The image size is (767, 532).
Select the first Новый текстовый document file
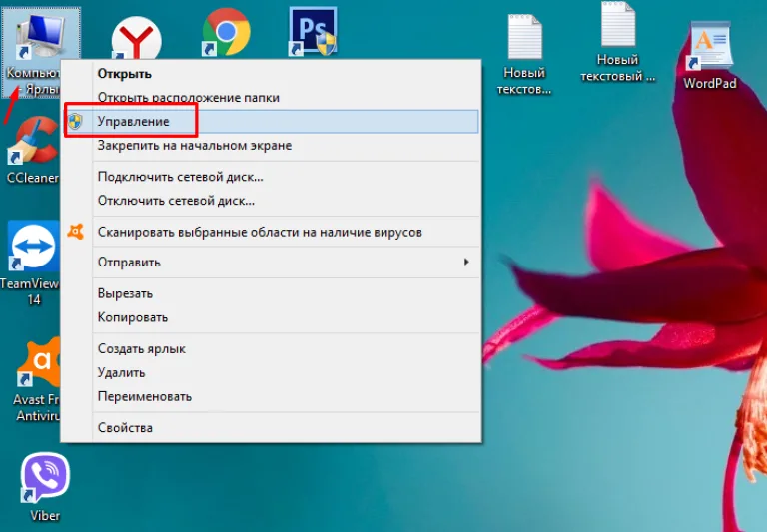coord(524,55)
